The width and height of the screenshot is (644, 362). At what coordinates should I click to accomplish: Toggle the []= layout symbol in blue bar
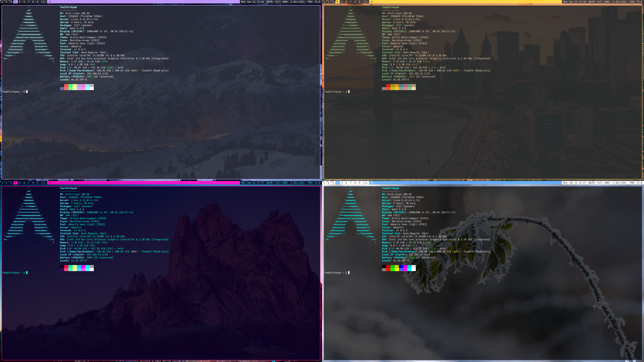click(x=365, y=183)
